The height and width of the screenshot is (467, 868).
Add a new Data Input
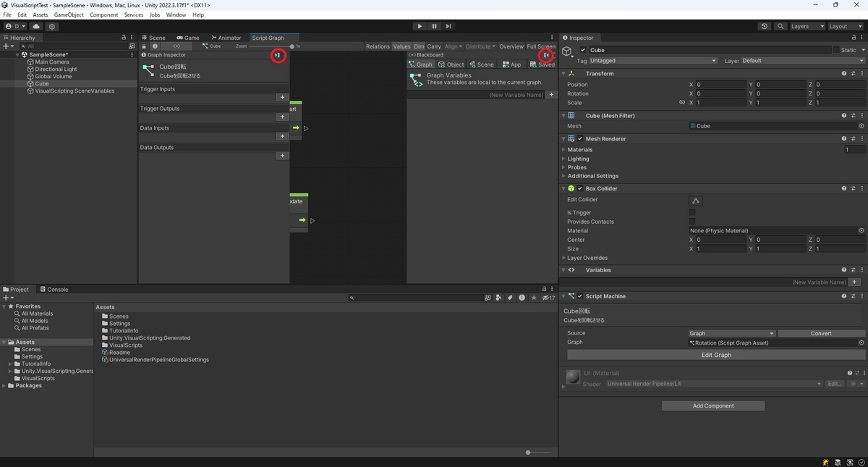pyautogui.click(x=282, y=136)
